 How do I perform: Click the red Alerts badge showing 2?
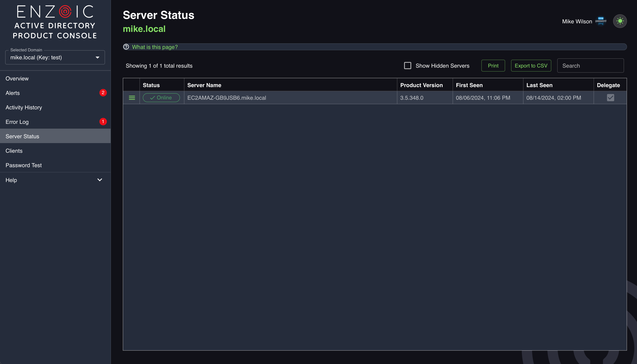103,93
